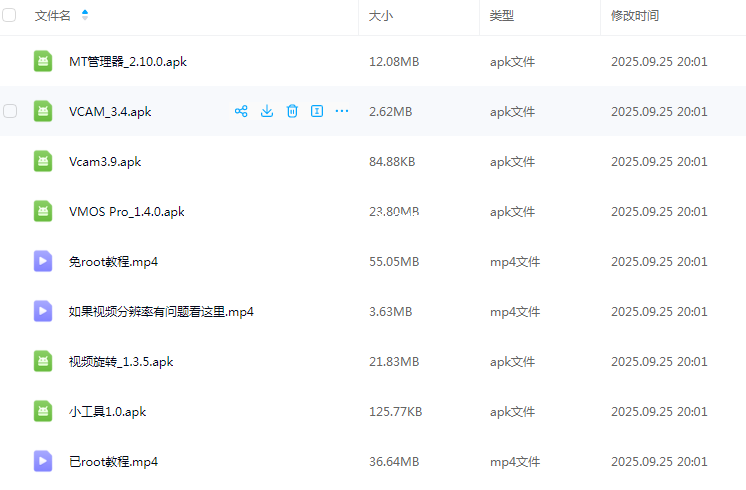Open more options for VCAM_3.4.apk
This screenshot has height=490, width=746.
tap(342, 111)
